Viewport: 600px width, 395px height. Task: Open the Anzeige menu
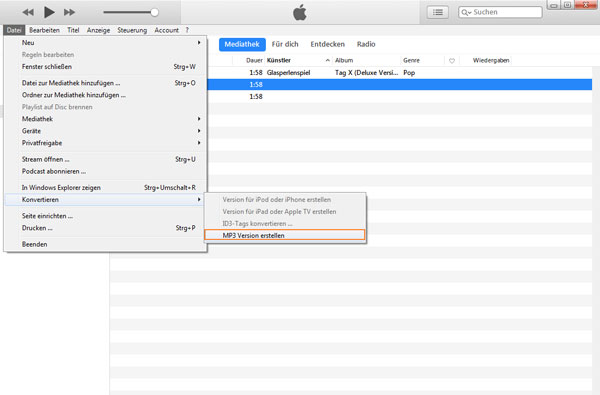tap(98, 30)
